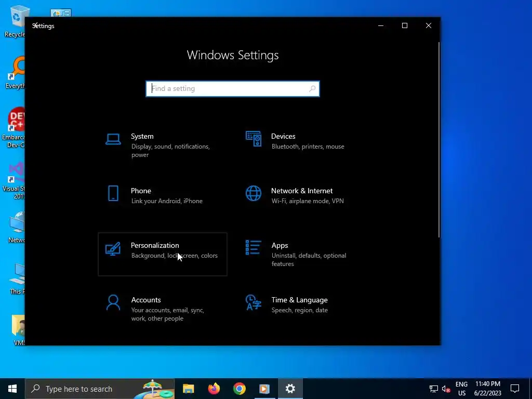The height and width of the screenshot is (399, 532).
Task: Open the Network & Internet category title
Action: 302,191
